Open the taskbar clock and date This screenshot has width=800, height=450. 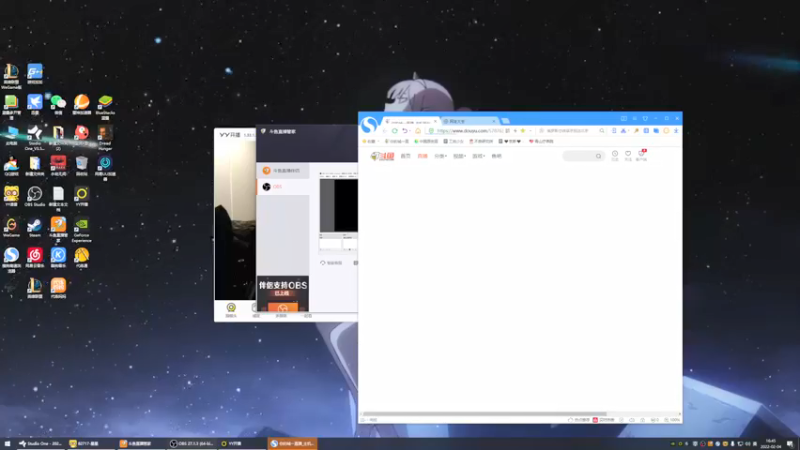click(770, 443)
